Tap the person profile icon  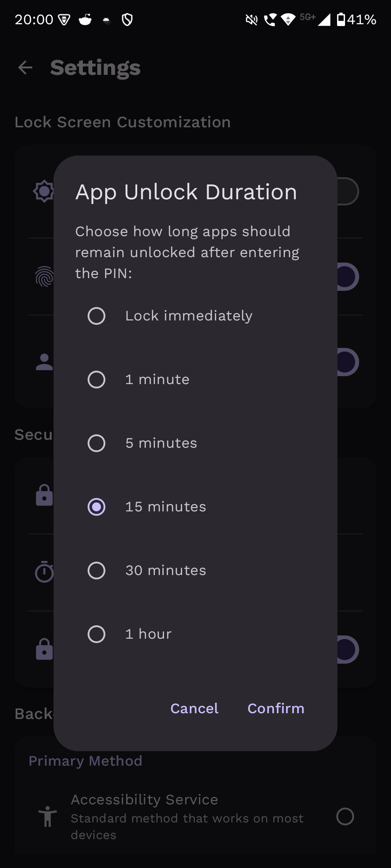[44, 362]
